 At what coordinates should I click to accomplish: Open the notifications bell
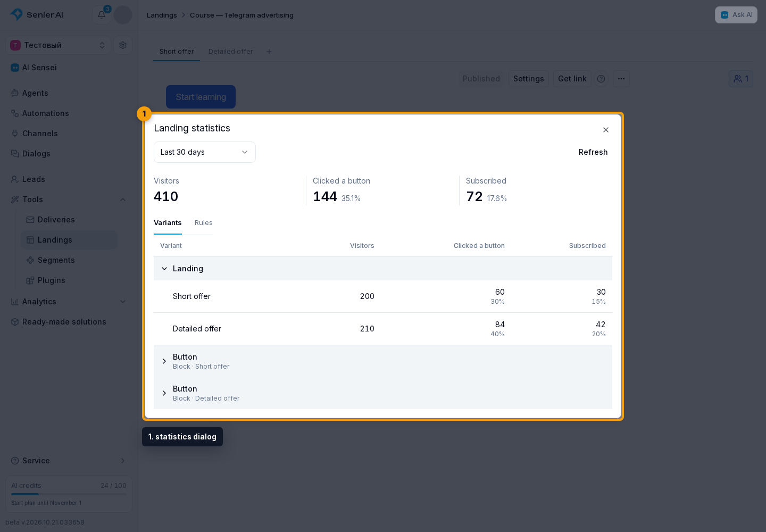[x=102, y=15]
